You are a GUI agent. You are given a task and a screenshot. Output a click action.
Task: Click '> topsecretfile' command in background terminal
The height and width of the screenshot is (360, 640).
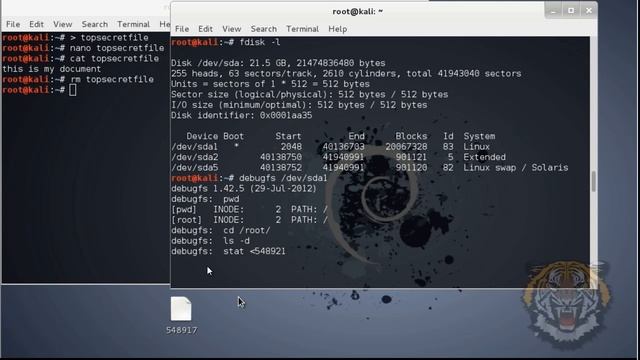(x=109, y=38)
